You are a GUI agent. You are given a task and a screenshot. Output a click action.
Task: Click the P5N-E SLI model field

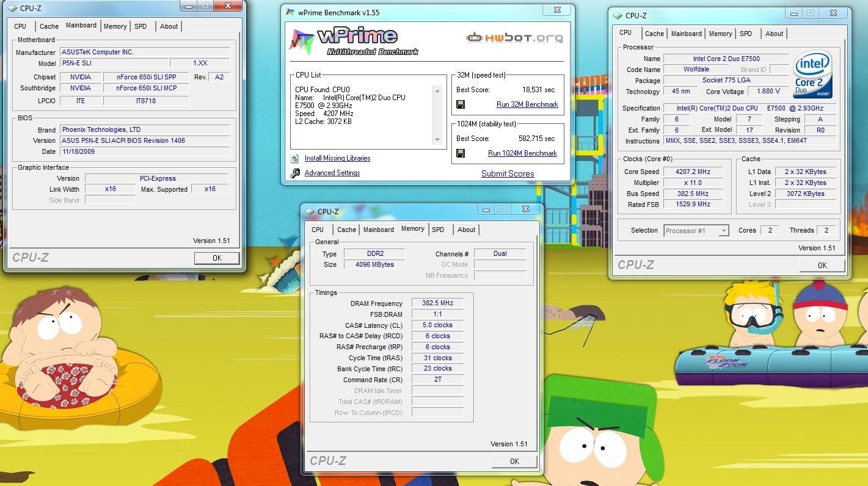coord(114,63)
